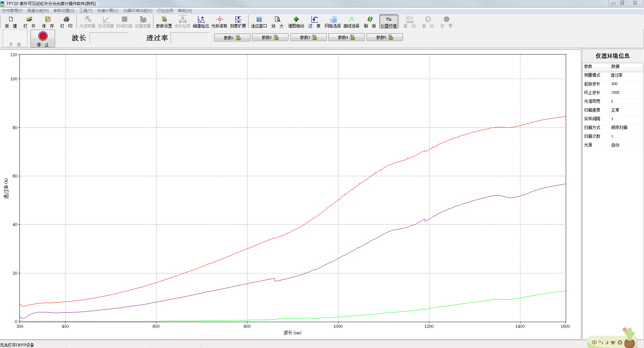This screenshot has height=348, width=644.
Task: Open 参数设置 parameter settings icon
Action: pos(164,22)
